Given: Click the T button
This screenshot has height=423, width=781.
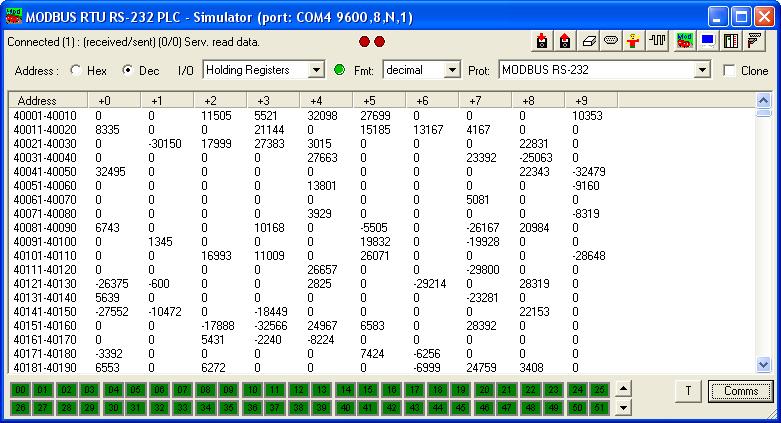Looking at the screenshot, I should tap(688, 391).
